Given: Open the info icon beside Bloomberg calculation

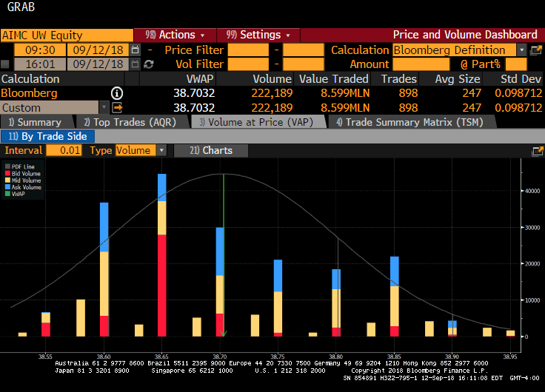Looking at the screenshot, I should [x=117, y=93].
